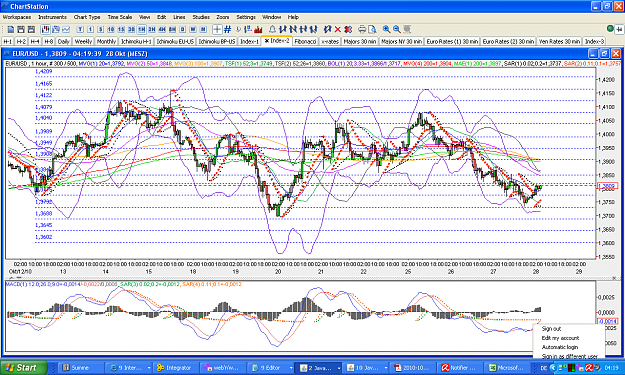The image size is (625, 375).
Task: Click the zoom in magnifier
Action: 386,29
